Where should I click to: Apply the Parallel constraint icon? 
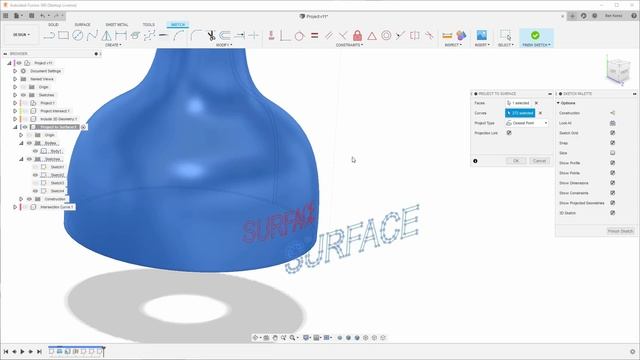pyautogui.click(x=329, y=36)
